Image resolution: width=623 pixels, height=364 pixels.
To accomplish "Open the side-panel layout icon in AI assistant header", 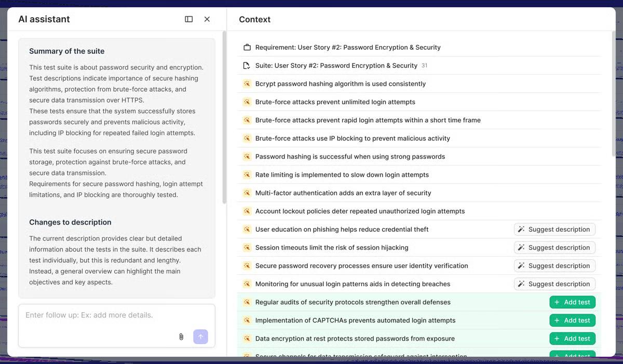I will [188, 19].
